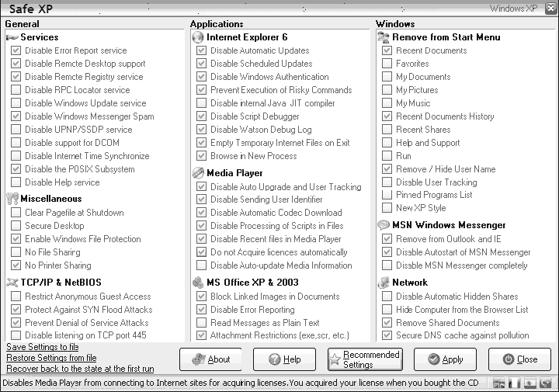The image size is (559, 392).
Task: Click the Miscellaneous tools icon
Action: point(12,199)
